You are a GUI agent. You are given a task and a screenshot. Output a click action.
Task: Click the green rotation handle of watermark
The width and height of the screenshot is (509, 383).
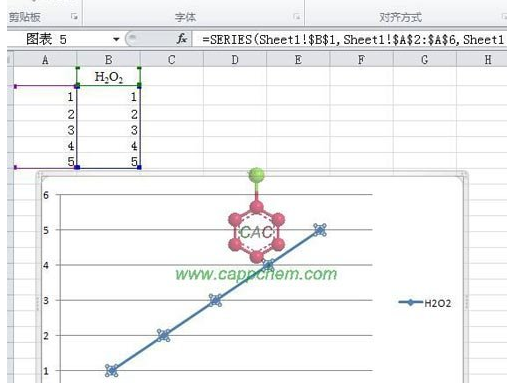click(x=256, y=175)
